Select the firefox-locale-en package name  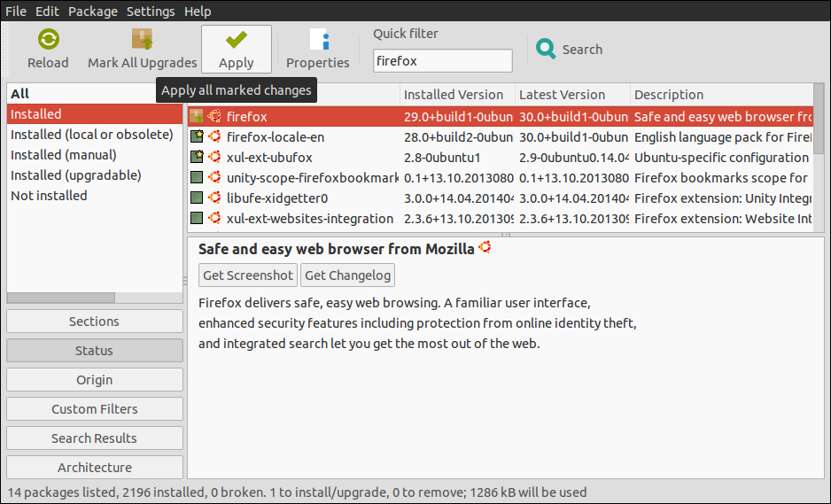coord(276,136)
